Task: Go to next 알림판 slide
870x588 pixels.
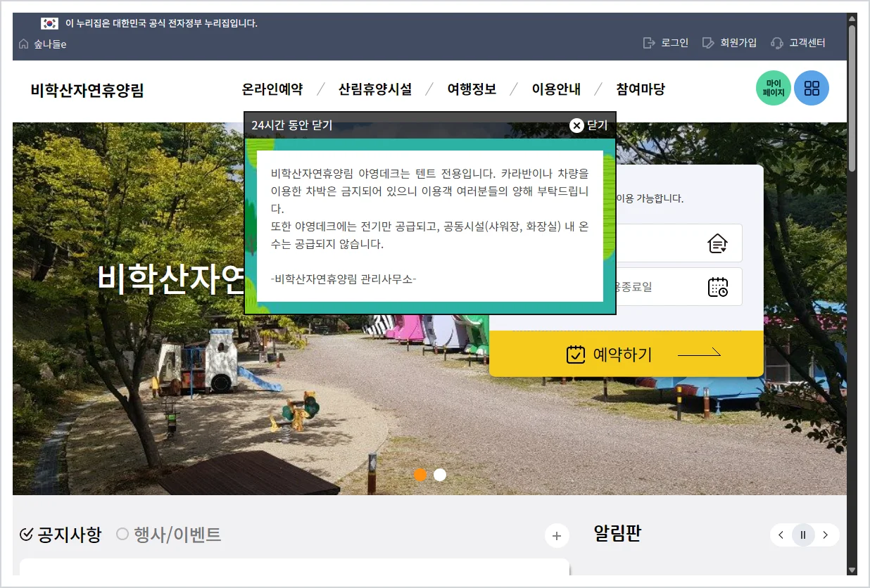Action: click(826, 535)
